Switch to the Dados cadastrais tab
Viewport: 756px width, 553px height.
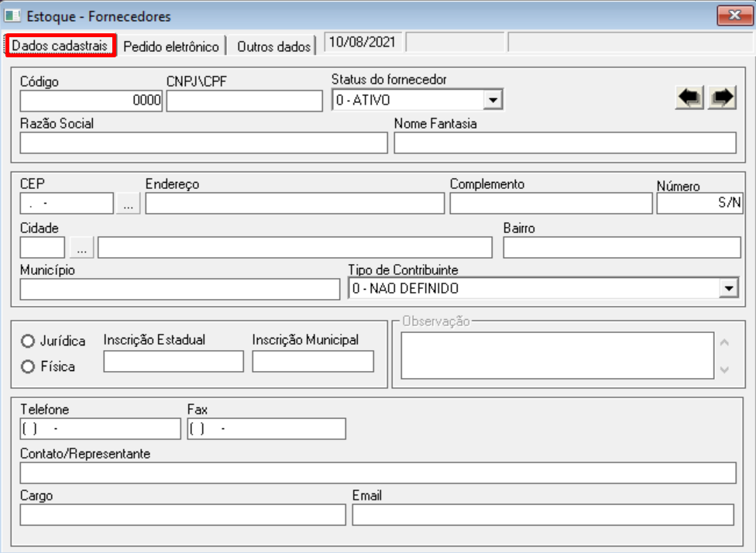pos(60,46)
